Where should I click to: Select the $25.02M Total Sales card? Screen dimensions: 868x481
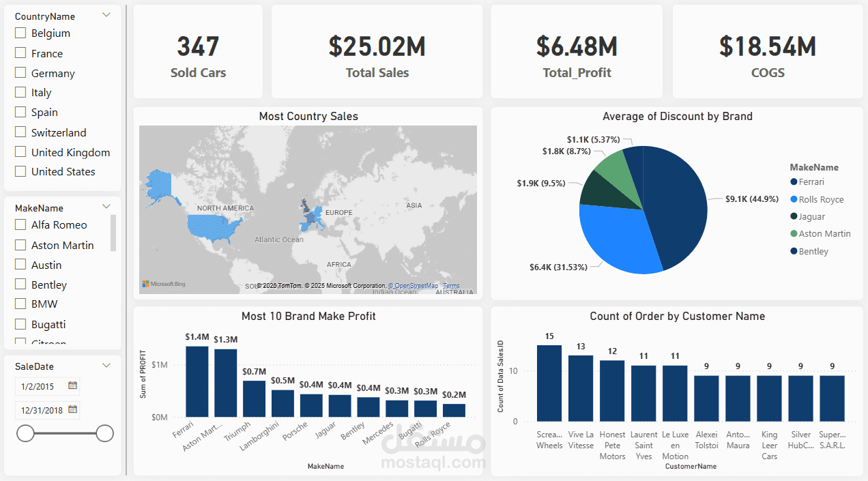(377, 52)
